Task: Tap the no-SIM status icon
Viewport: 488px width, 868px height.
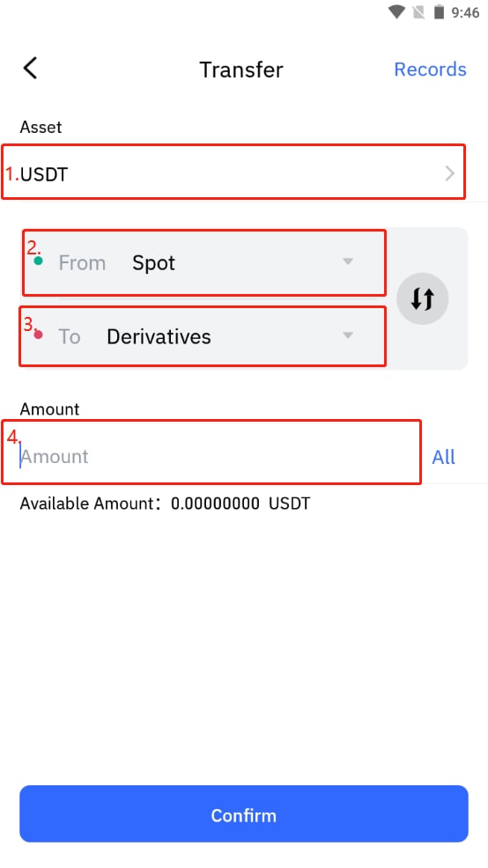Action: coord(418,11)
